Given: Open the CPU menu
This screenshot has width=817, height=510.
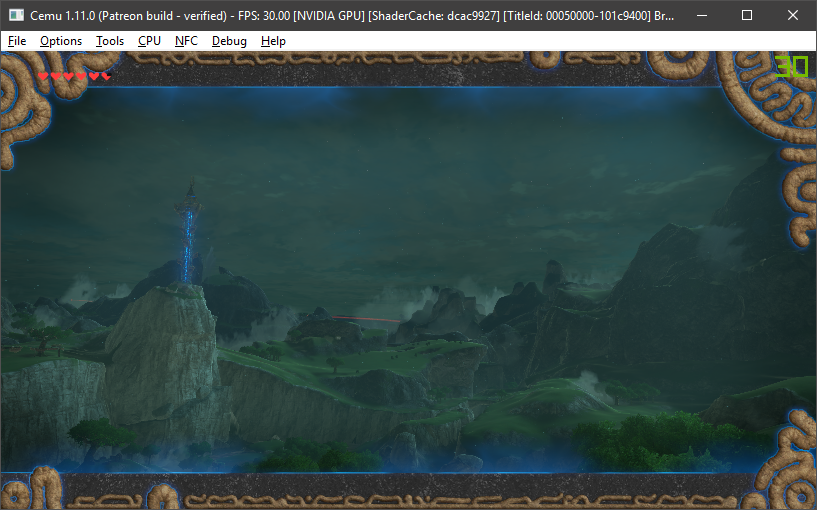Looking at the screenshot, I should tap(149, 41).
